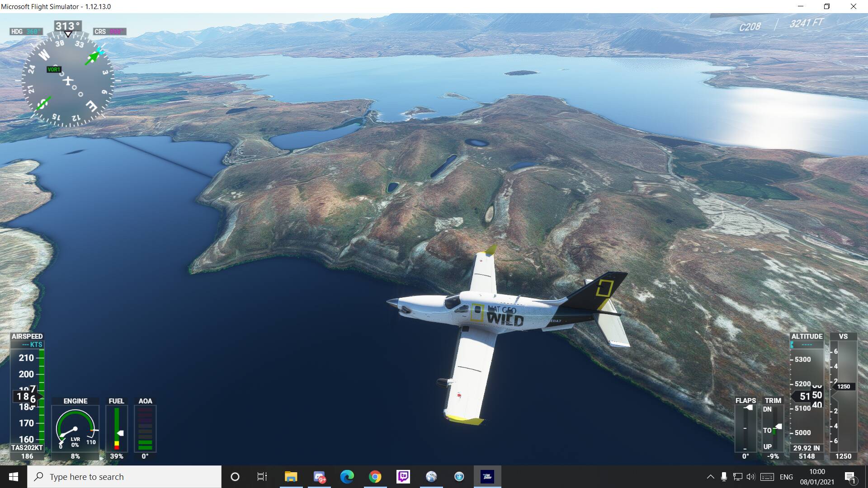
Task: Click the AOA indicator bars
Action: click(x=145, y=429)
